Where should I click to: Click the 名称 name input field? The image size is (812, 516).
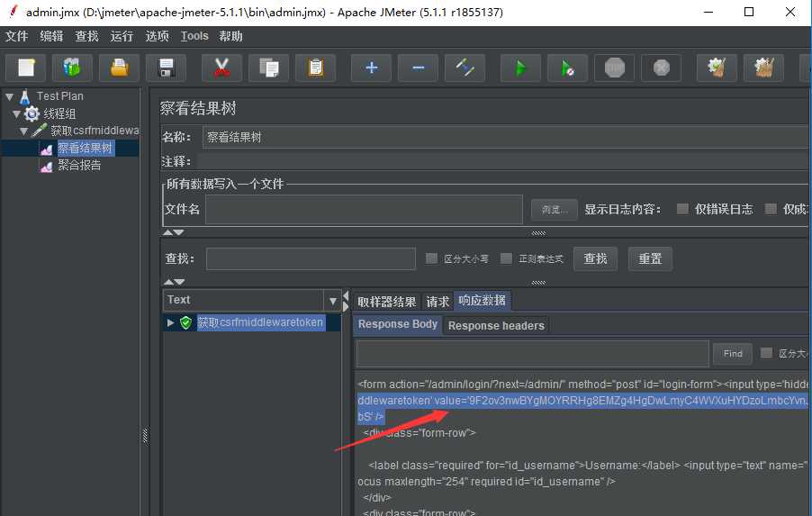coord(505,137)
